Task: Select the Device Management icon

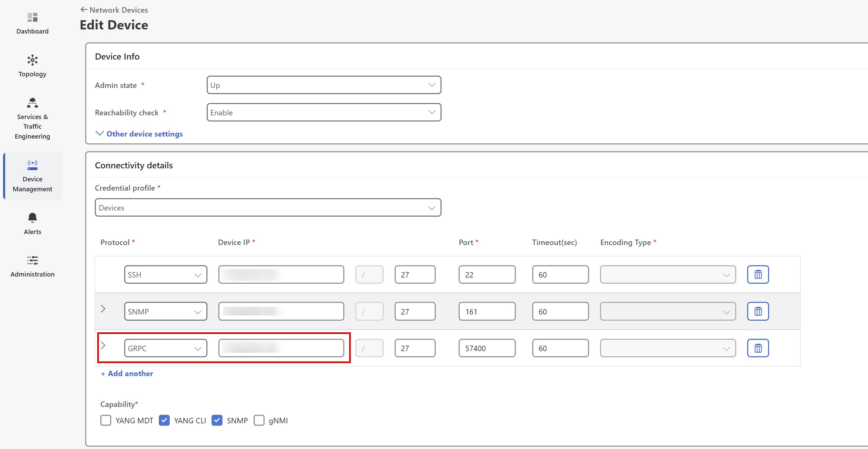Action: [x=32, y=175]
